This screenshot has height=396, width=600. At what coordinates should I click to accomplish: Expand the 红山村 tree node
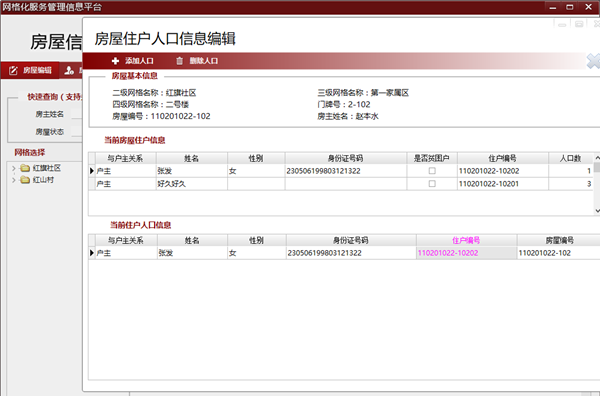click(x=14, y=180)
